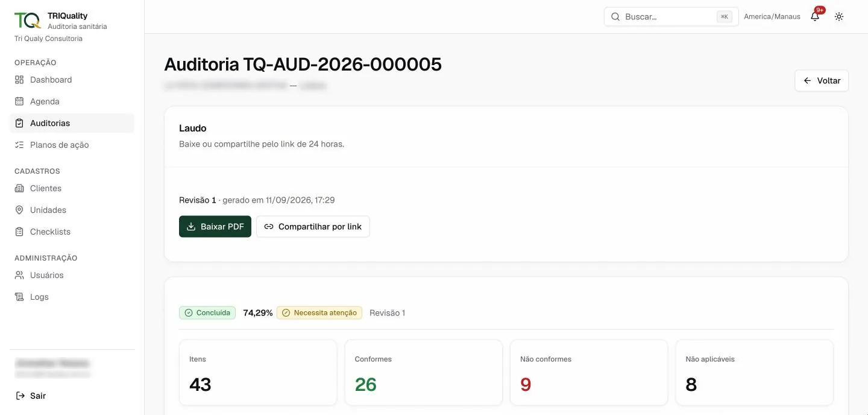Viewport: 868px width, 415px height.
Task: Click the Voltar button label
Action: click(x=829, y=81)
